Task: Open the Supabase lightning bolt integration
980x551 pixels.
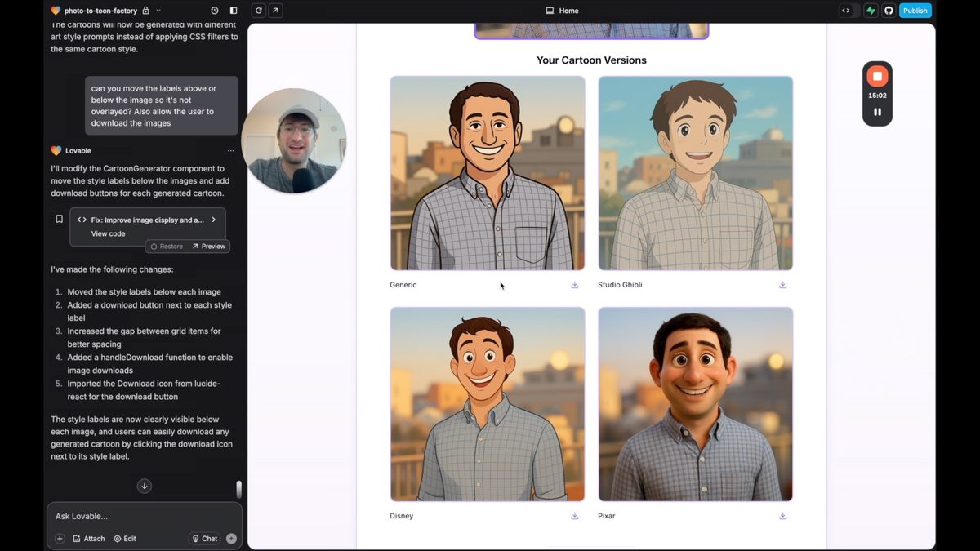Action: point(871,11)
